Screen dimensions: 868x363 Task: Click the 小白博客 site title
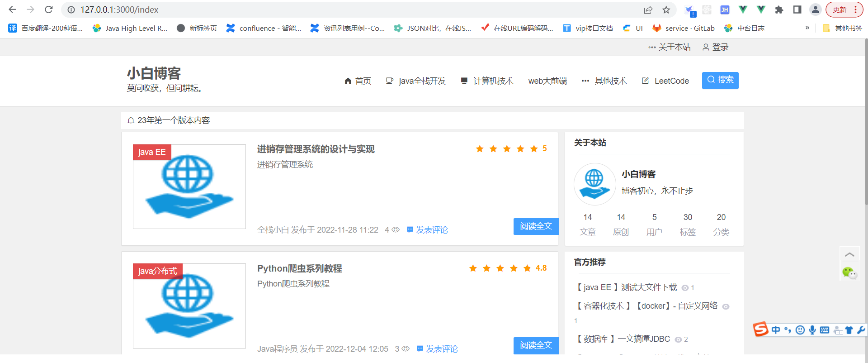tap(154, 73)
